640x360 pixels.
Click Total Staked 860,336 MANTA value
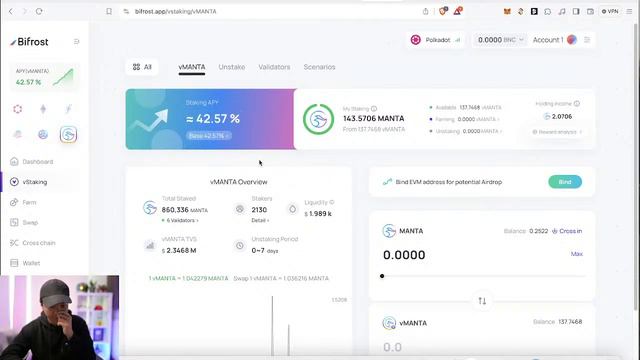(x=184, y=210)
